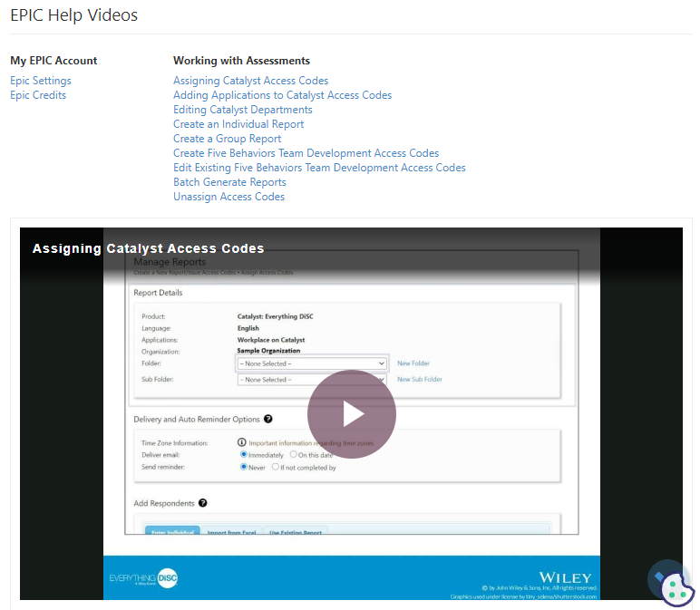
Task: Click the Delivery and Auto Reminder help icon
Action: pyautogui.click(x=267, y=419)
